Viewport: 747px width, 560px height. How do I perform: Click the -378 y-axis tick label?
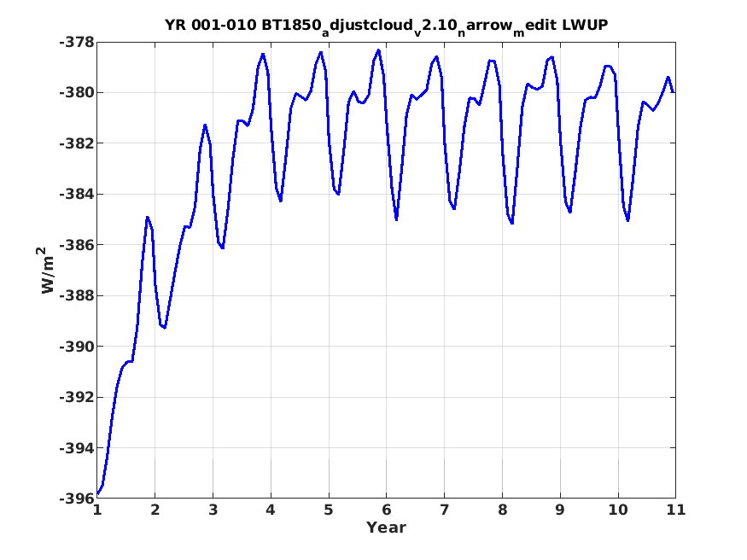[x=77, y=43]
